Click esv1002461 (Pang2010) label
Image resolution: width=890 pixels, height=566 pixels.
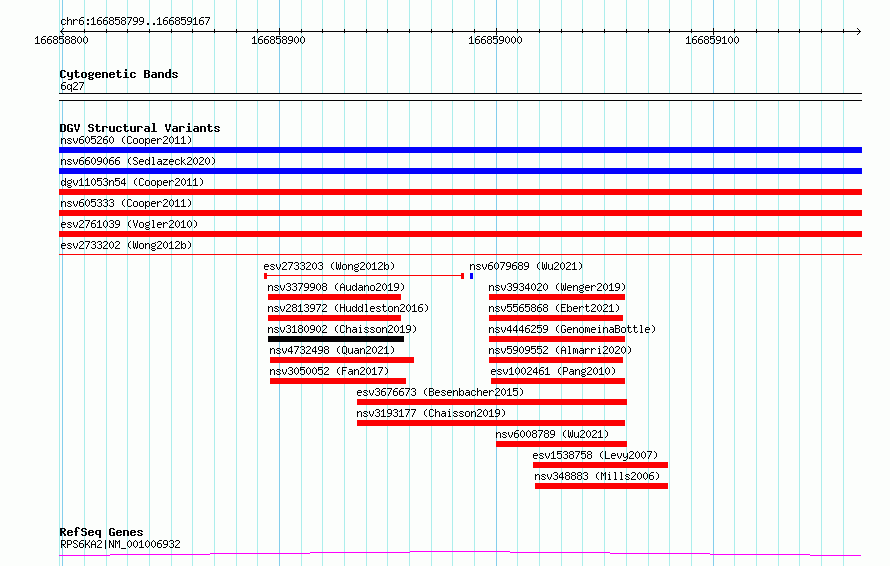(553, 371)
